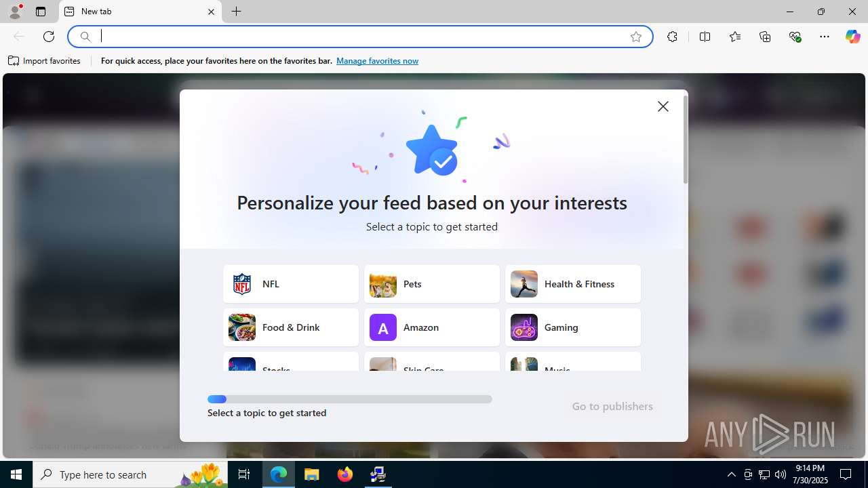This screenshot has width=868, height=488.
Task: Click Go to publishers button
Action: coord(612,406)
